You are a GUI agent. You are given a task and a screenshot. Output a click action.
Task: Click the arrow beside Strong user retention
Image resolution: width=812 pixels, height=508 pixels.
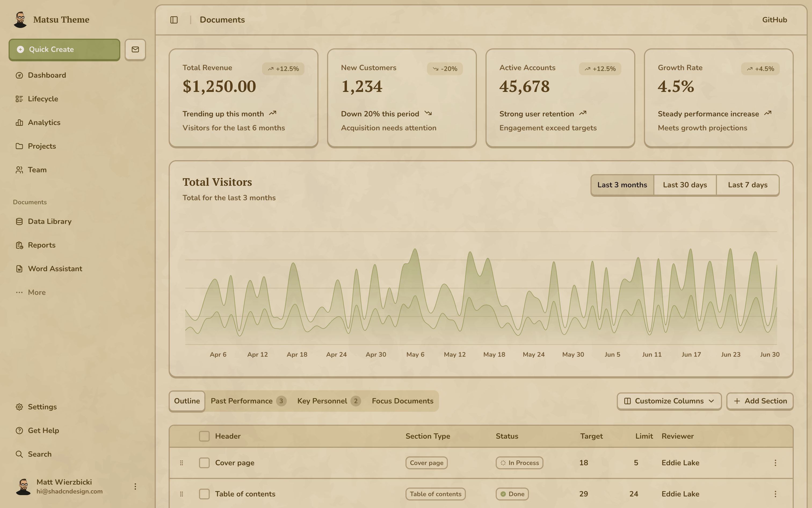click(583, 113)
